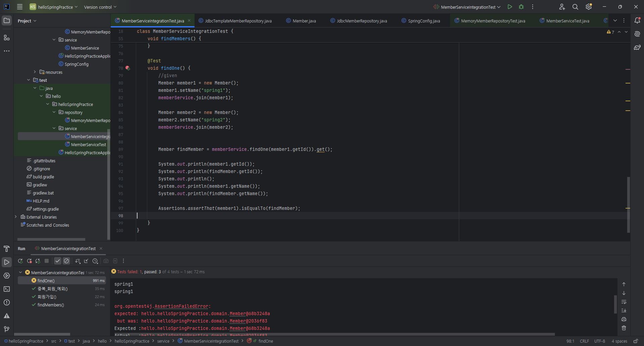Go to next highlighted problem arrow
The image size is (644, 346).
tap(626, 32)
